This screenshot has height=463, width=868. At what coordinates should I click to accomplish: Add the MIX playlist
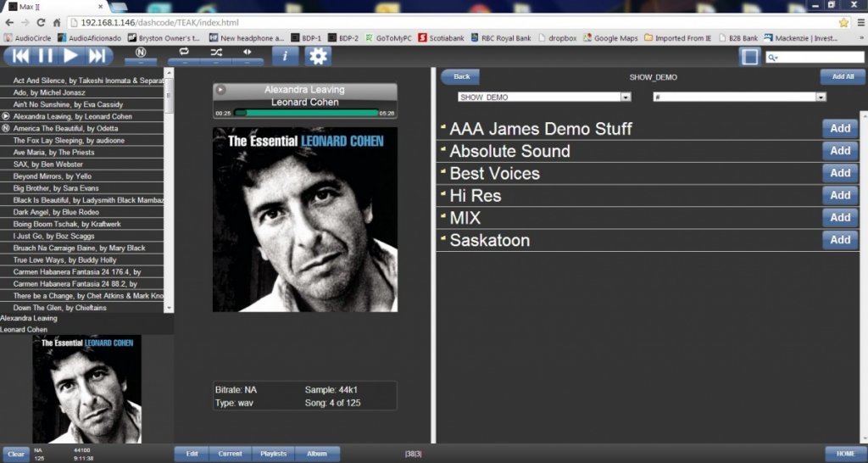tap(840, 217)
